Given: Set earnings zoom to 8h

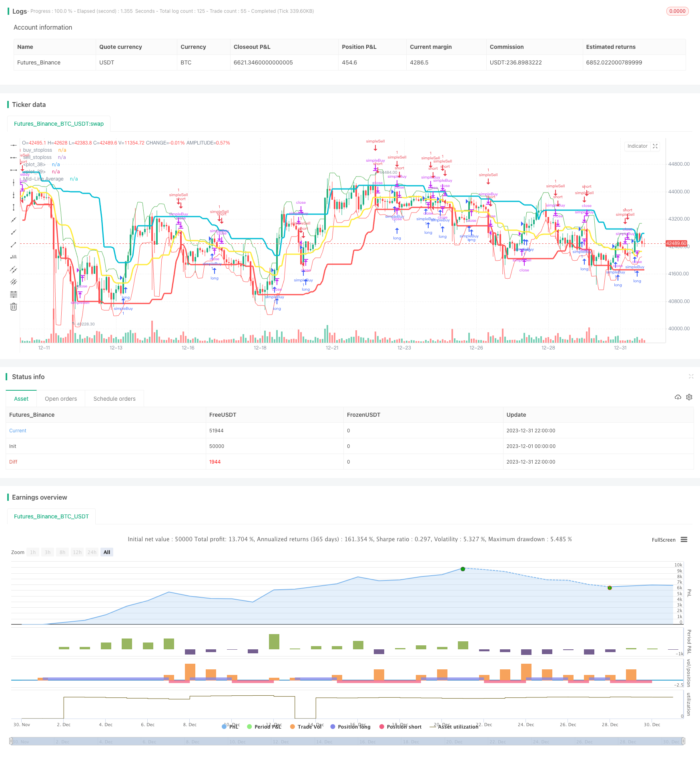Looking at the screenshot, I should pos(62,552).
